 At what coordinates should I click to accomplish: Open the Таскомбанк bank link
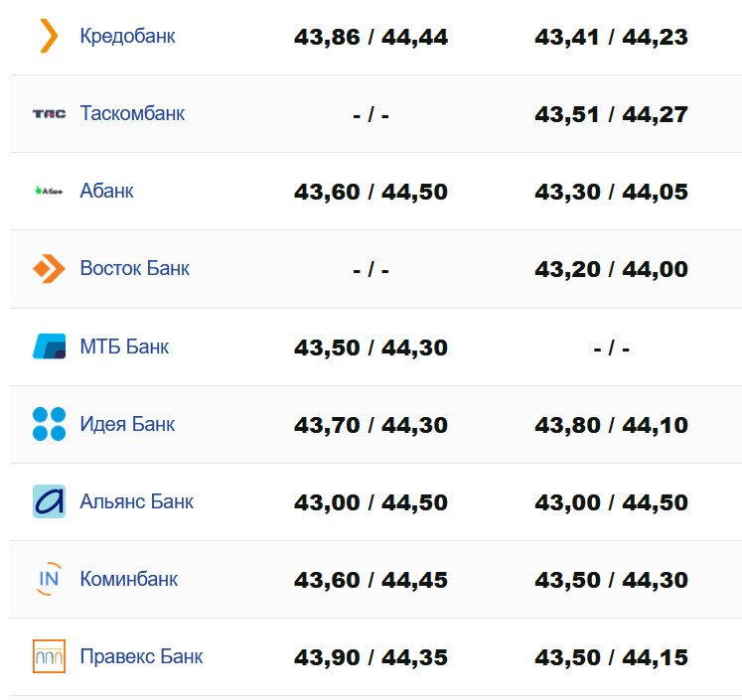coord(132,113)
